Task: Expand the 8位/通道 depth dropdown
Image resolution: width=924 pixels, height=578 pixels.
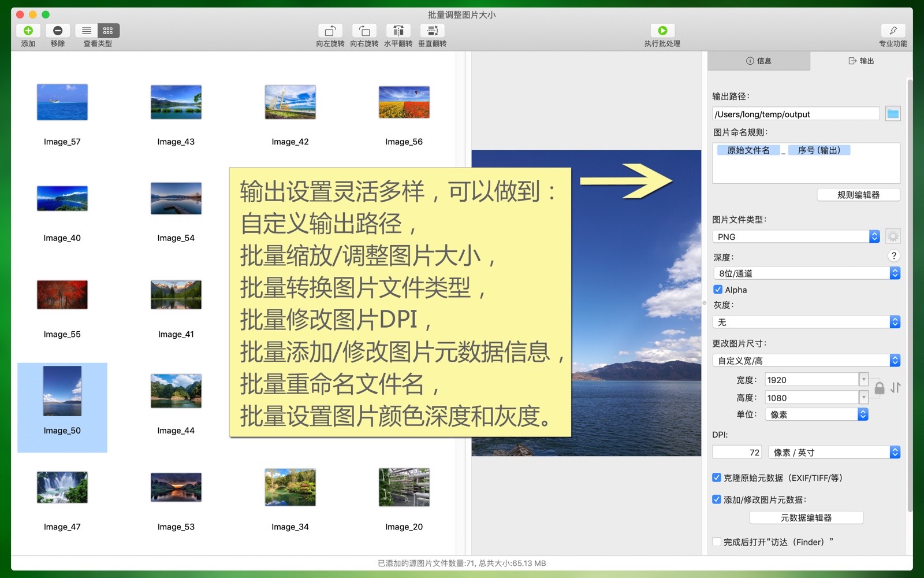Action: (x=806, y=273)
